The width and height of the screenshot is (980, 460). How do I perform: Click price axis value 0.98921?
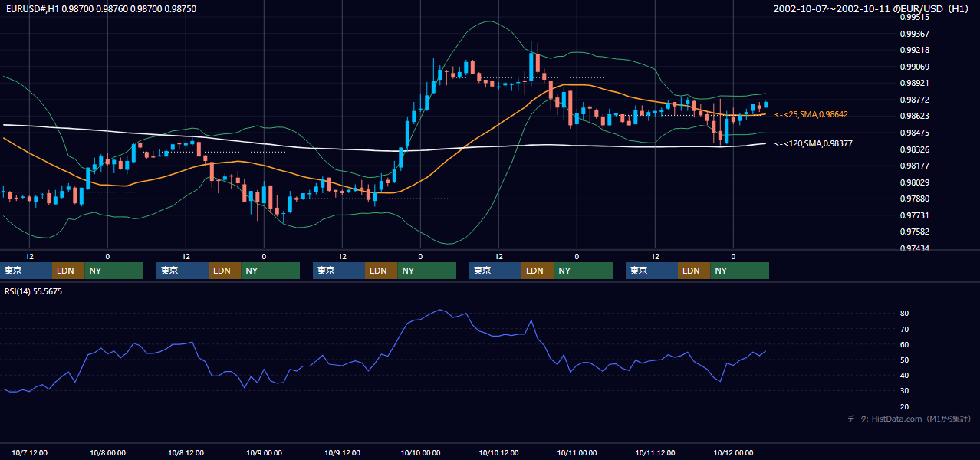point(915,83)
